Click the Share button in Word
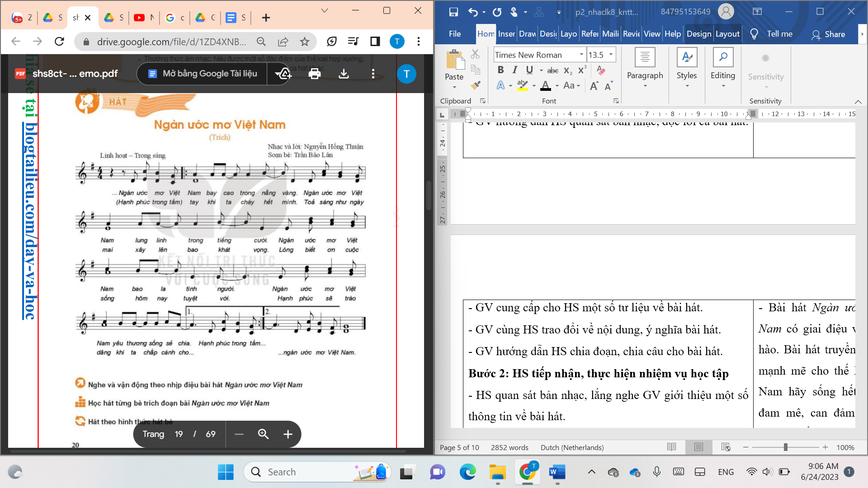This screenshot has height=488, width=868. click(828, 34)
